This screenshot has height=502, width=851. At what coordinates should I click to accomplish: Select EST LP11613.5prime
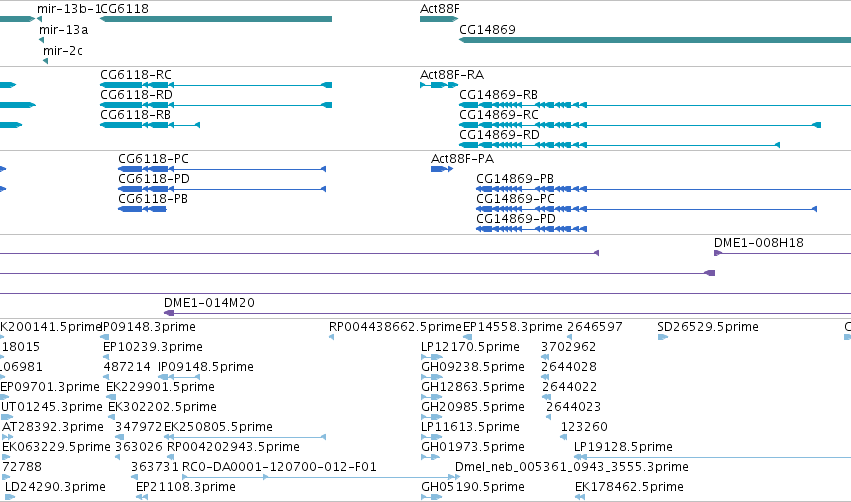click(470, 427)
